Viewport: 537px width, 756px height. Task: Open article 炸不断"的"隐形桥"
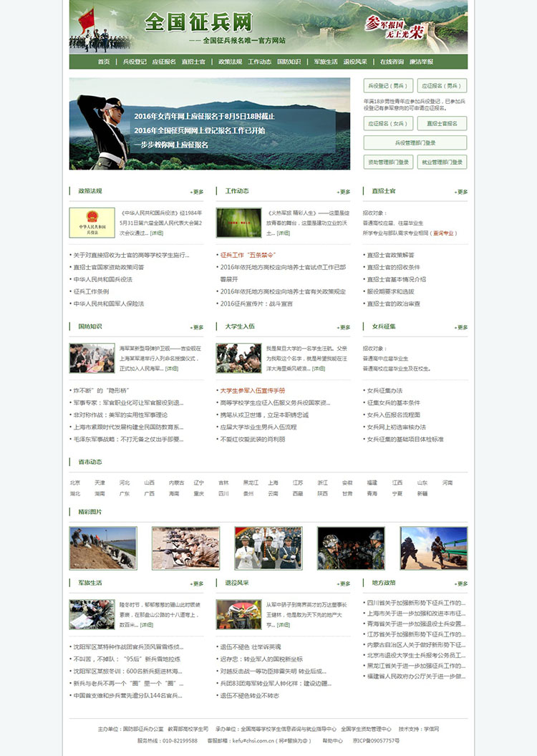click(x=101, y=391)
